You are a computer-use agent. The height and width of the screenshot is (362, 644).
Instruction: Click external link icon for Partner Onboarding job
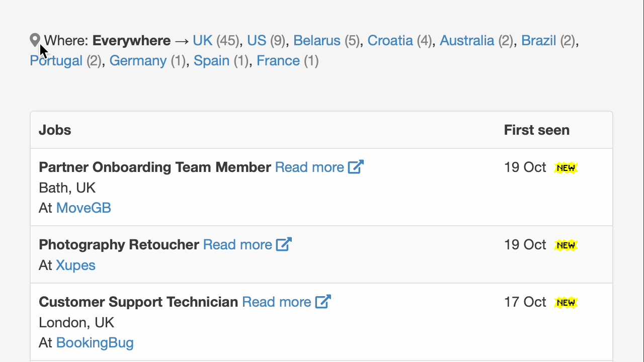pyautogui.click(x=356, y=167)
